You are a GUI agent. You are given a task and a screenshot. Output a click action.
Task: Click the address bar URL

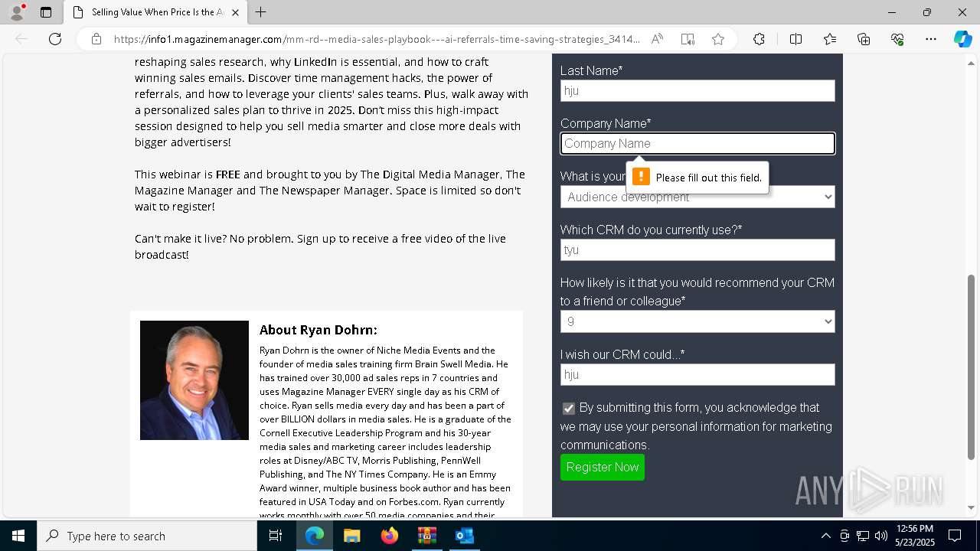[x=375, y=39]
